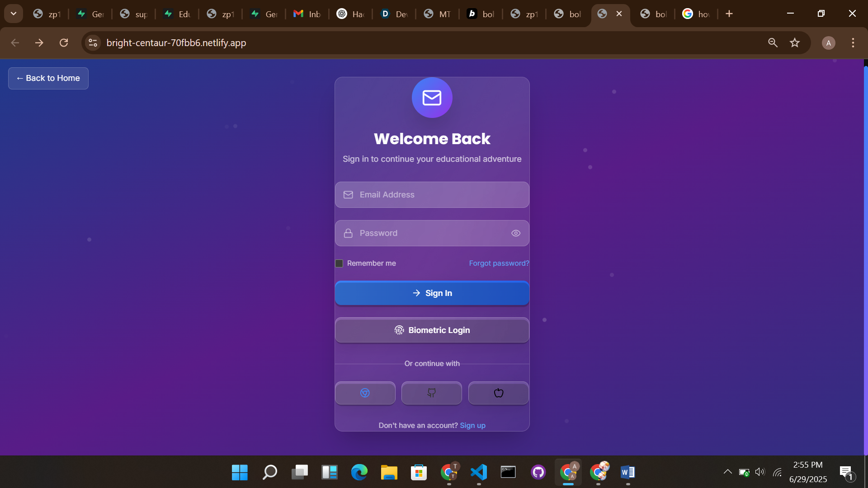Show hidden system tray icons
This screenshot has width=868, height=488.
(x=727, y=472)
